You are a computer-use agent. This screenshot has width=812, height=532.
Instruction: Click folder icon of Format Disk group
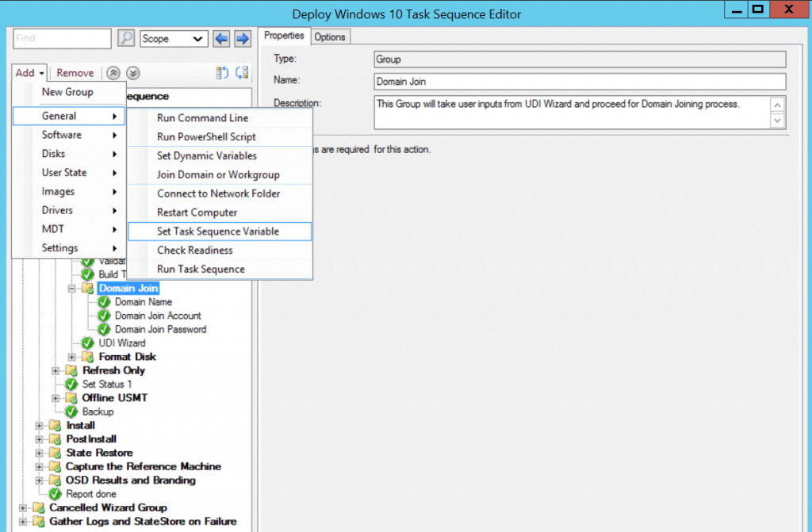(87, 357)
